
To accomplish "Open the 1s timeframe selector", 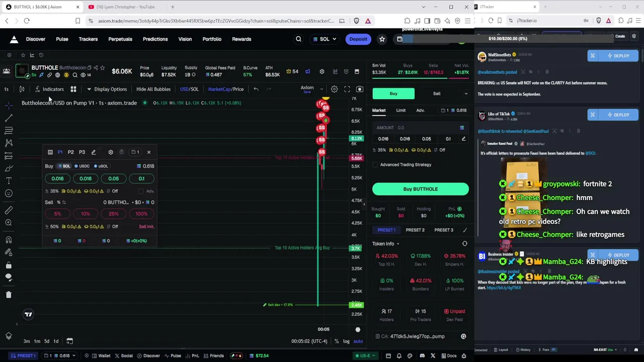I will click(7, 89).
